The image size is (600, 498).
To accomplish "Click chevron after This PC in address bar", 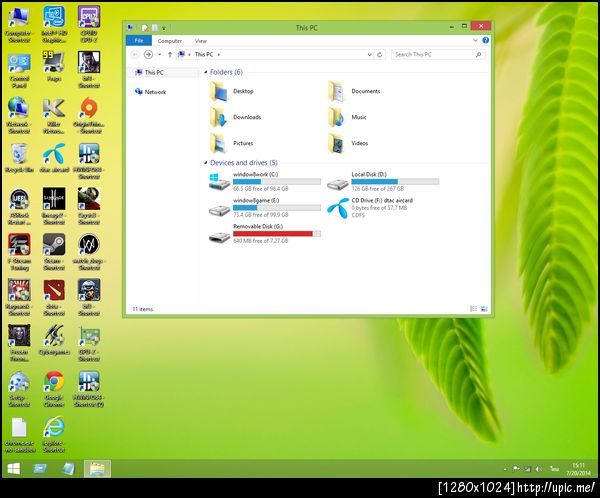I will point(218,55).
